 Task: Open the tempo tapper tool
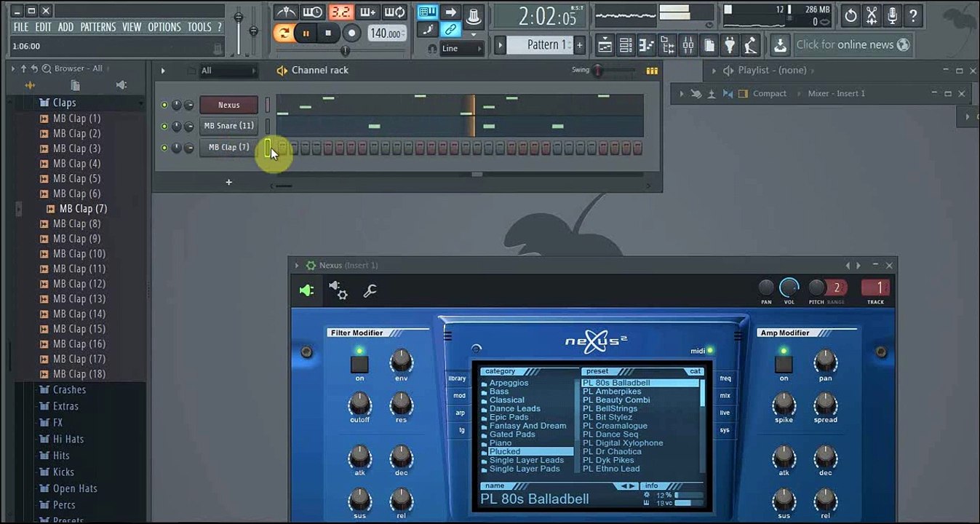coord(751,45)
